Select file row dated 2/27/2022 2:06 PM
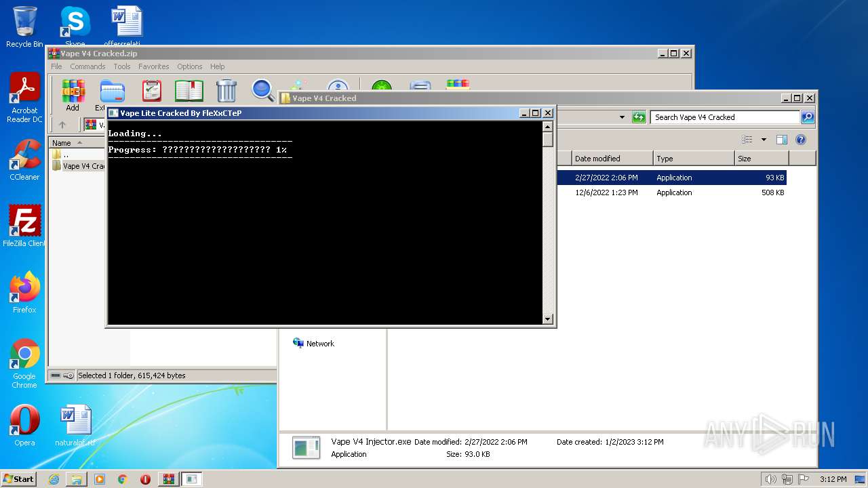The width and height of the screenshot is (868, 488). (671, 178)
